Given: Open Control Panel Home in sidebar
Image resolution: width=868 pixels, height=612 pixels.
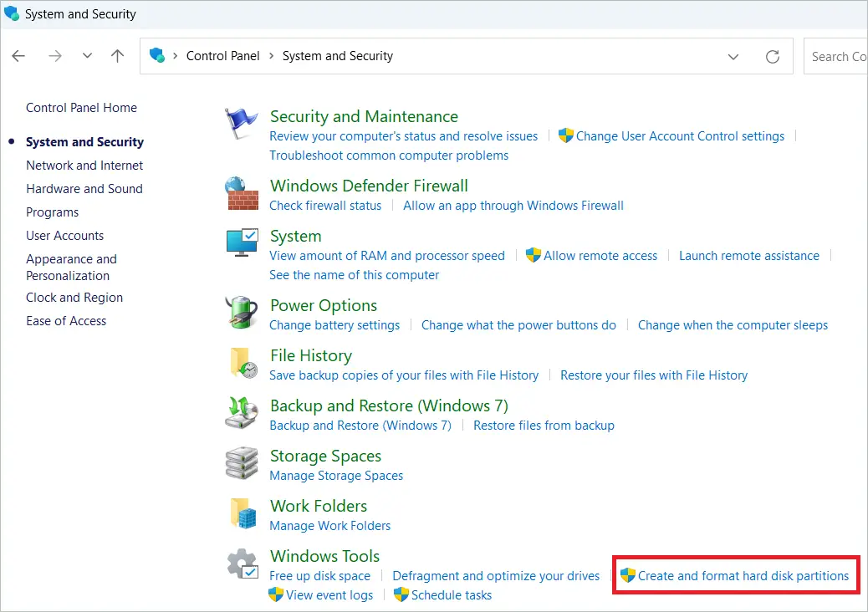Looking at the screenshot, I should (81, 108).
